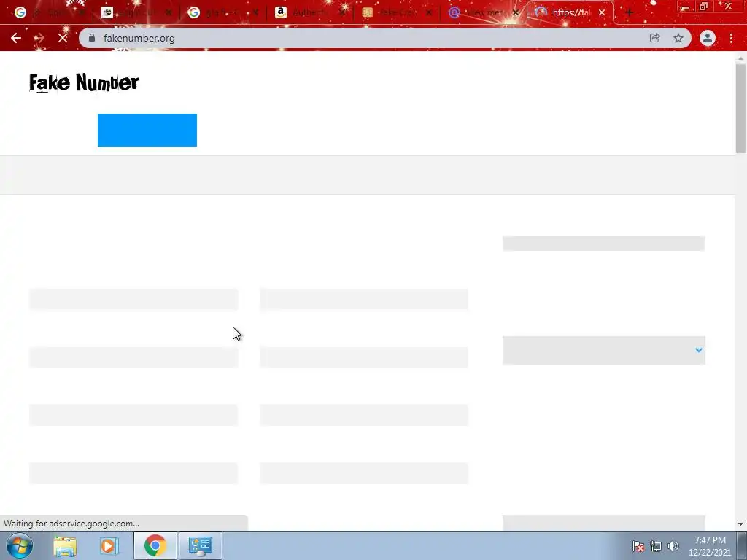Click the scrollbar down arrow
Viewport: 747px width, 560px height.
pyautogui.click(x=740, y=524)
